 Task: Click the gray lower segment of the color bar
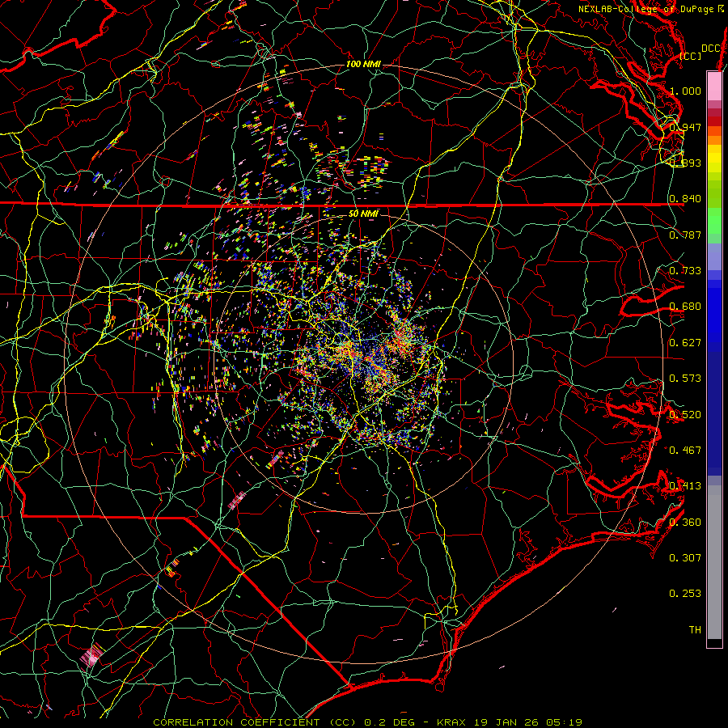[714, 562]
